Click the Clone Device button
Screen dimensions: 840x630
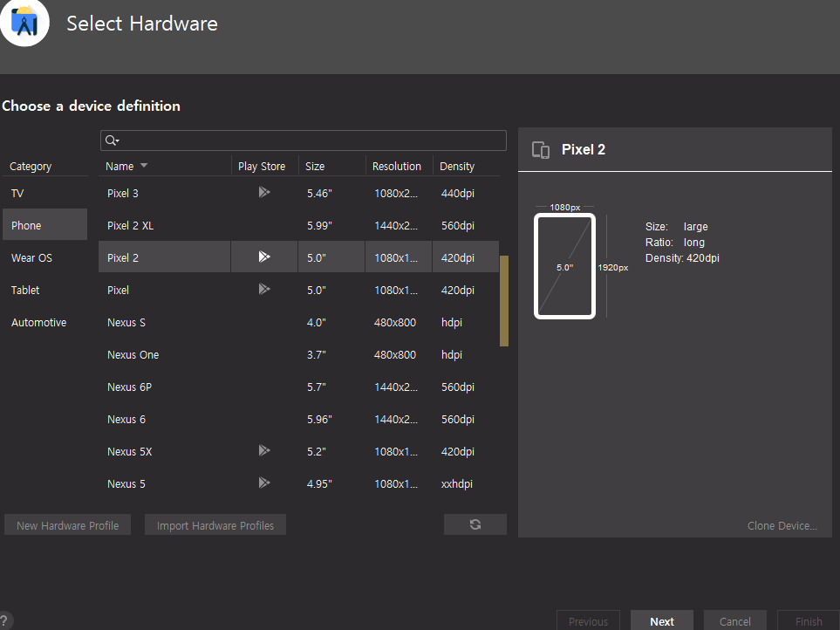pyautogui.click(x=782, y=525)
